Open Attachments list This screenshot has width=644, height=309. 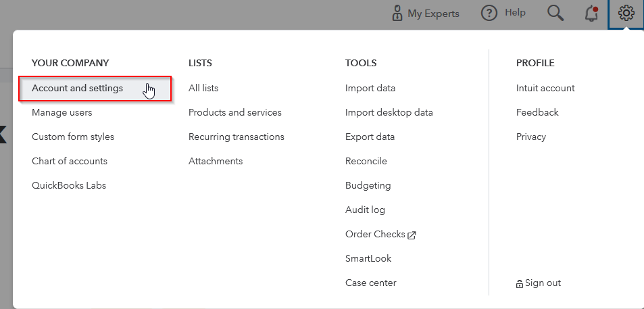216,161
